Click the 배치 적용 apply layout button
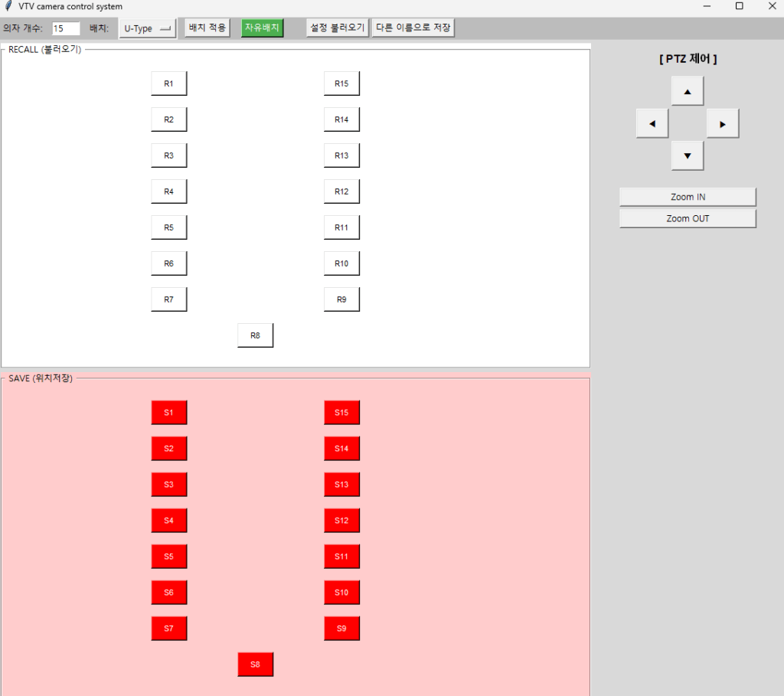784x696 pixels. (207, 28)
